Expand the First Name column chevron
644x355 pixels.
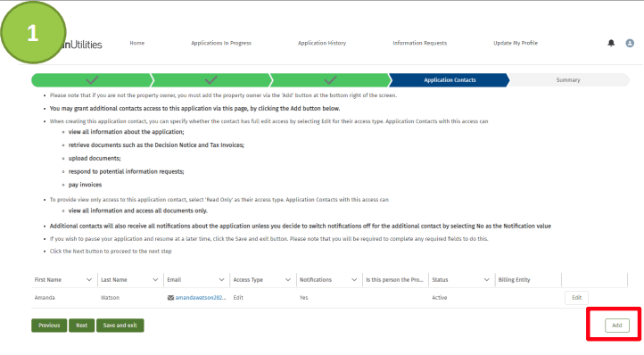click(x=89, y=280)
